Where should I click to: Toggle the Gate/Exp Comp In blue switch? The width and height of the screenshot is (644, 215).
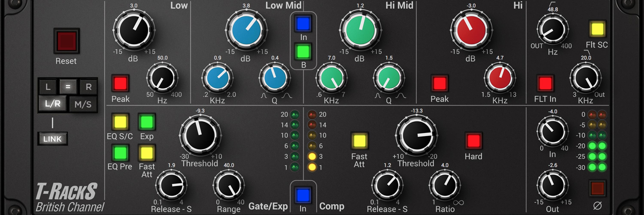pos(303,195)
